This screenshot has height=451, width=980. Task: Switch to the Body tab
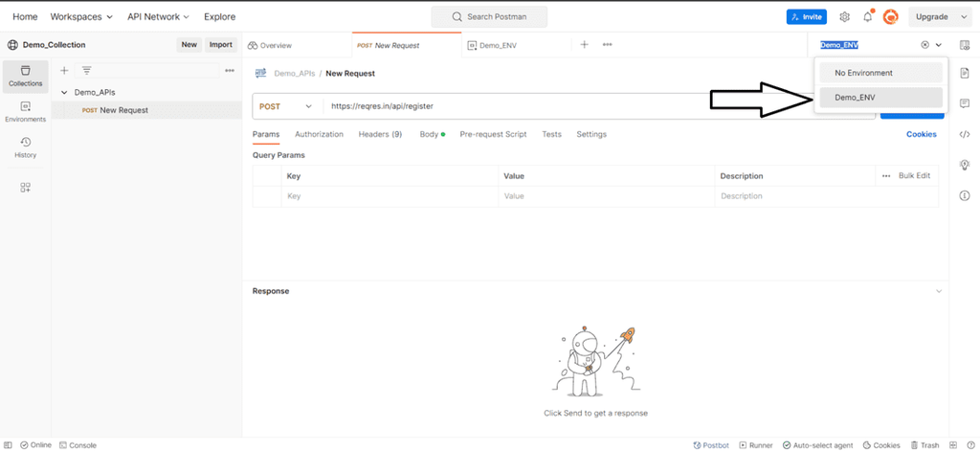pyautogui.click(x=432, y=134)
